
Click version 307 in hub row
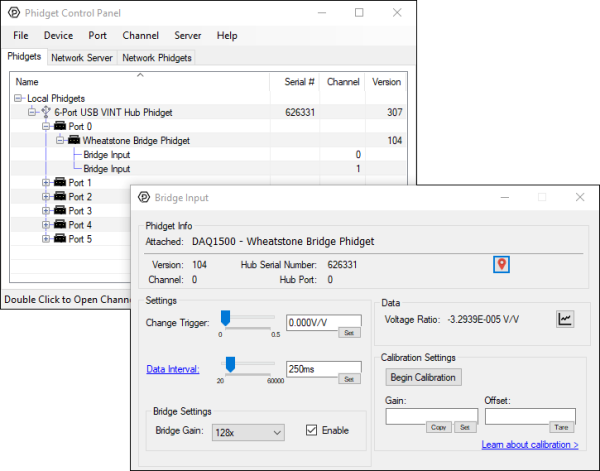pos(395,112)
